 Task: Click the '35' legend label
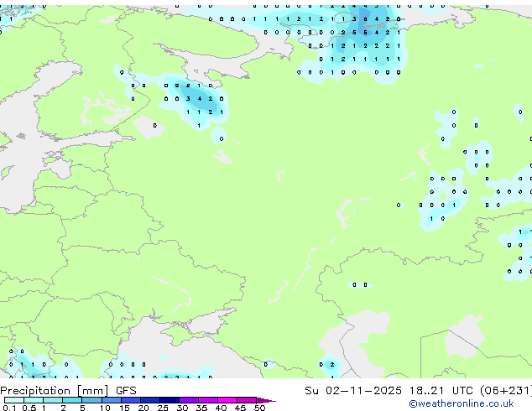pyautogui.click(x=201, y=408)
